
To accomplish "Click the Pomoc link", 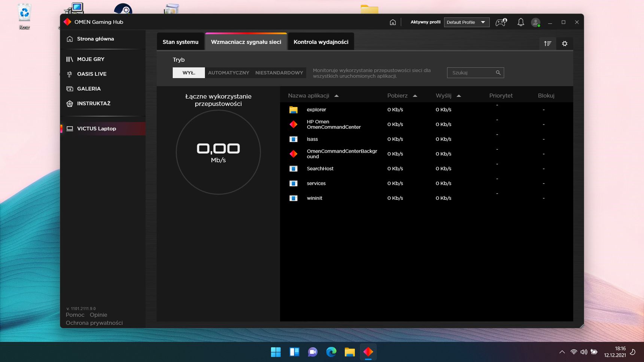I will 75,315.
